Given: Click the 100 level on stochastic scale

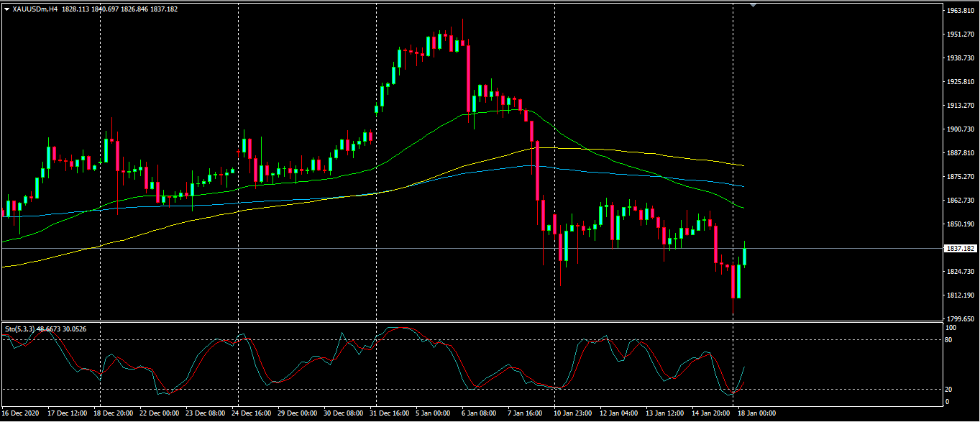Looking at the screenshot, I should click(950, 328).
